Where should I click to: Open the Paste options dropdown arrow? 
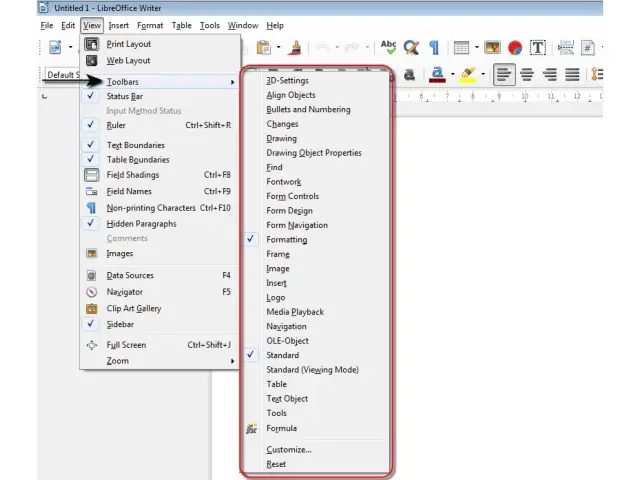pyautogui.click(x=278, y=47)
